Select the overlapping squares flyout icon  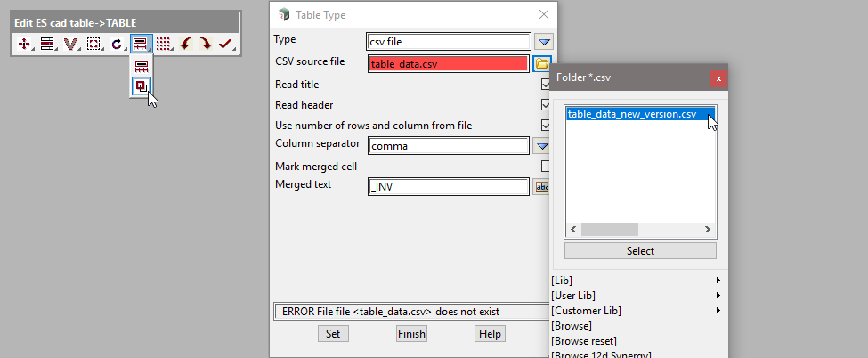[x=141, y=86]
